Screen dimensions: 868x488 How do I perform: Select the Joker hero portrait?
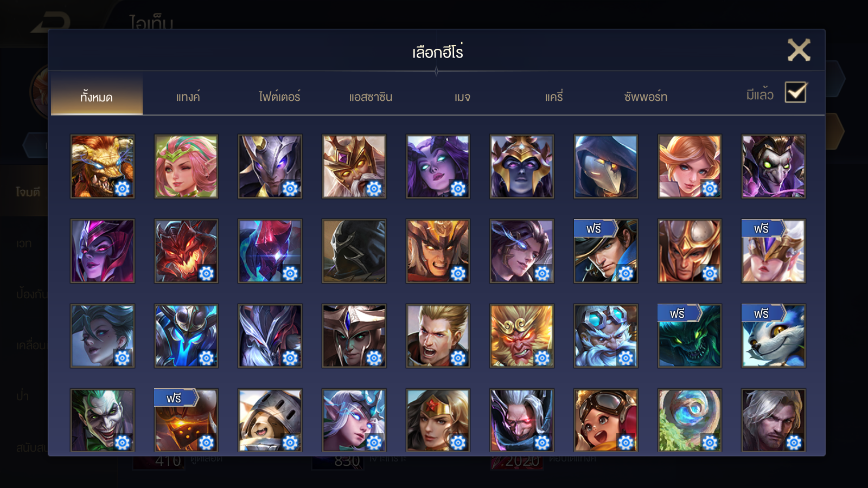pos(102,420)
